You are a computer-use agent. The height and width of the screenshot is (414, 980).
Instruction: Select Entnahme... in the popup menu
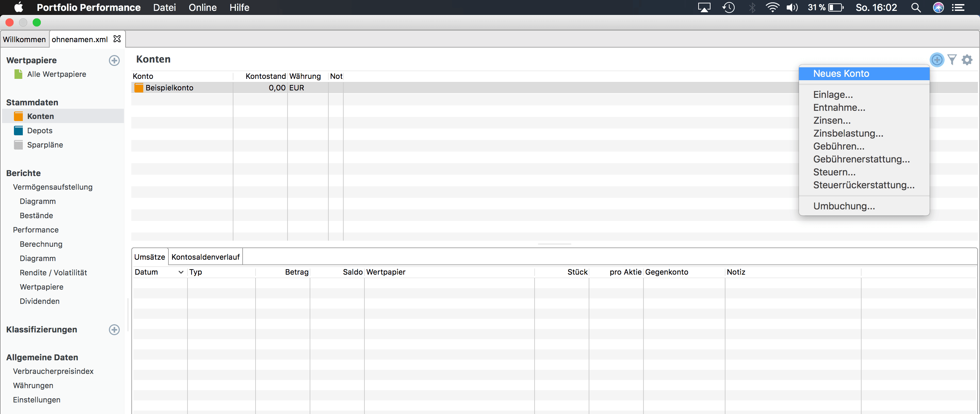864,107
